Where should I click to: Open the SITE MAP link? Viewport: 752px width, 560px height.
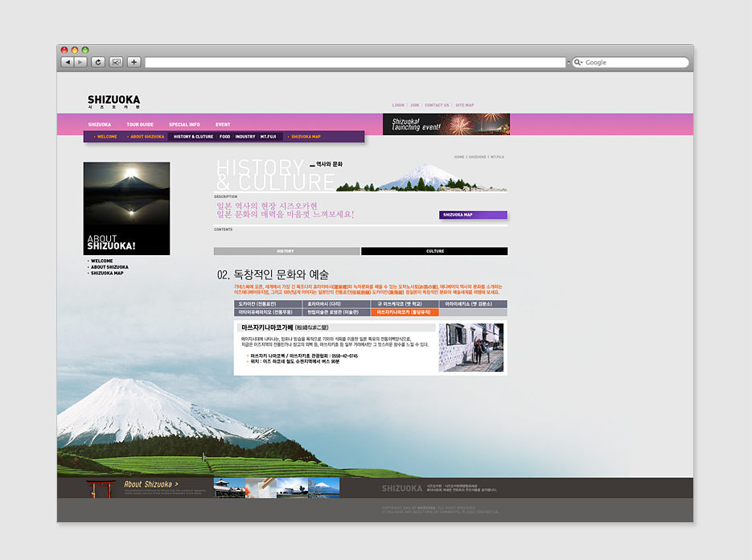[465, 105]
